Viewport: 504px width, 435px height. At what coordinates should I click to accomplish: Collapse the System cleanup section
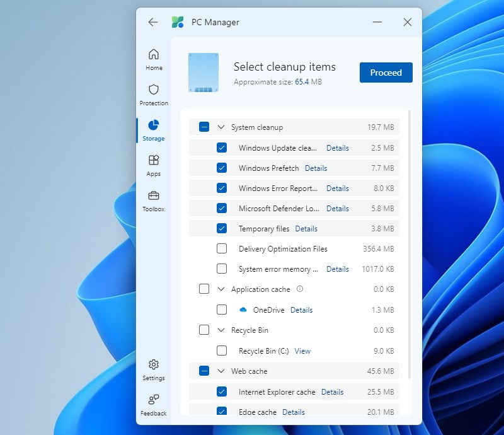point(221,127)
